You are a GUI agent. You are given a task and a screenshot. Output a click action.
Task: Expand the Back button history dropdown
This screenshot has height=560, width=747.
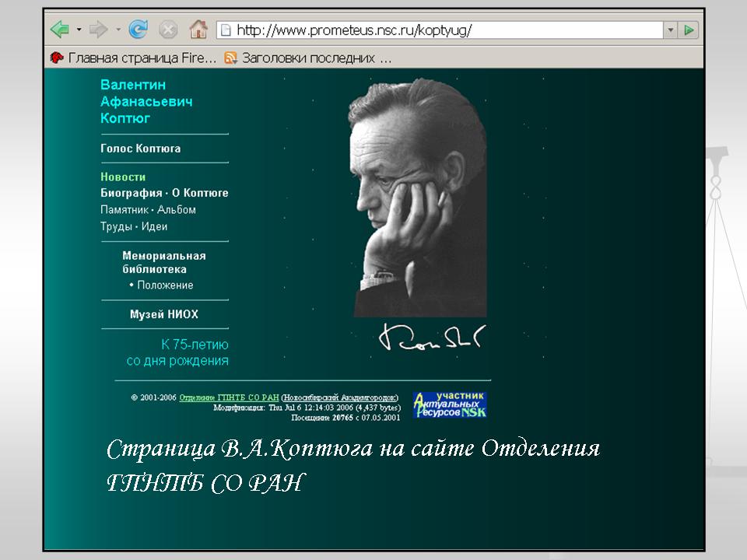[79, 30]
